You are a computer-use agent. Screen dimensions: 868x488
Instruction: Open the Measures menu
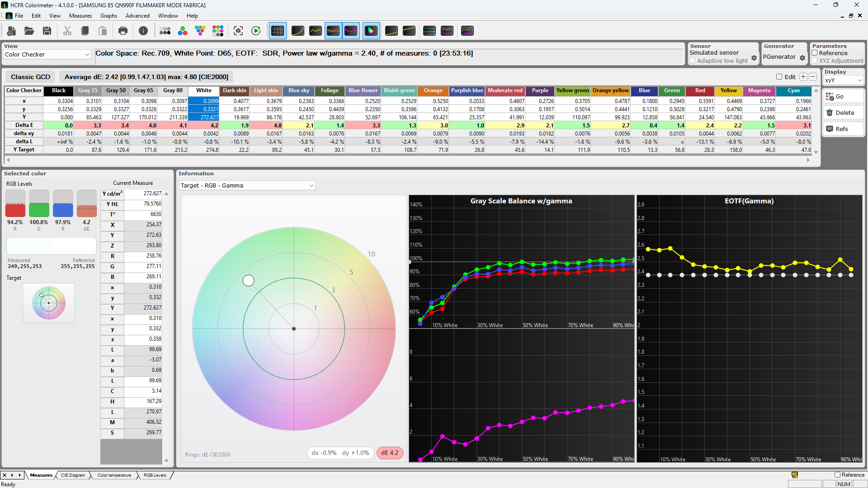pos(80,16)
